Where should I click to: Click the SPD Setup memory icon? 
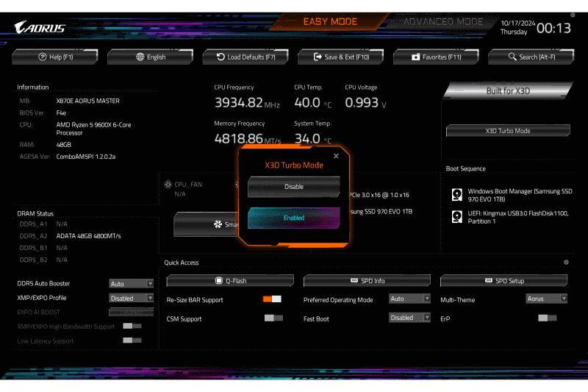click(x=489, y=281)
